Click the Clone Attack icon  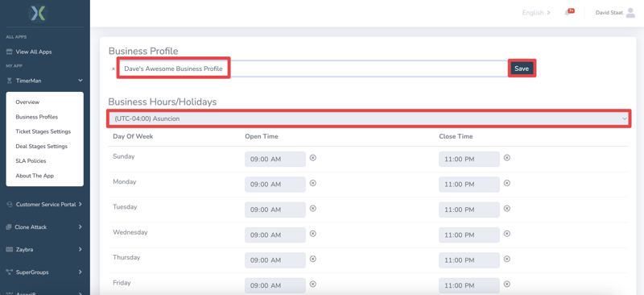click(9, 227)
